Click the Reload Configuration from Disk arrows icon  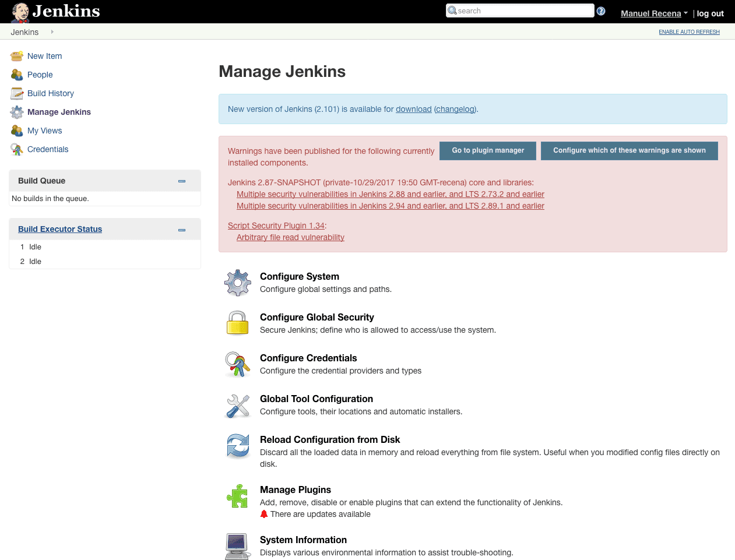237,446
